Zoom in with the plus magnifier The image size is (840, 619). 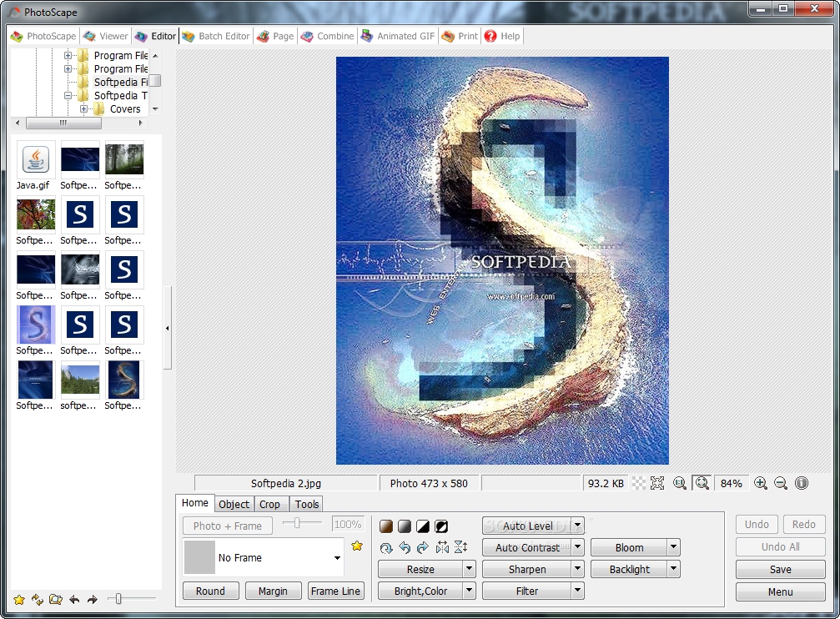click(760, 483)
